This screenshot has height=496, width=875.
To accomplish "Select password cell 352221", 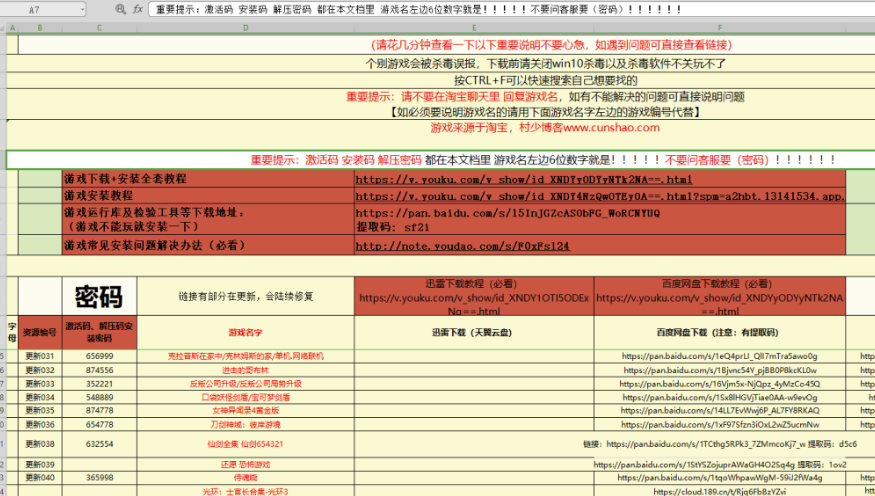I will tap(99, 384).
